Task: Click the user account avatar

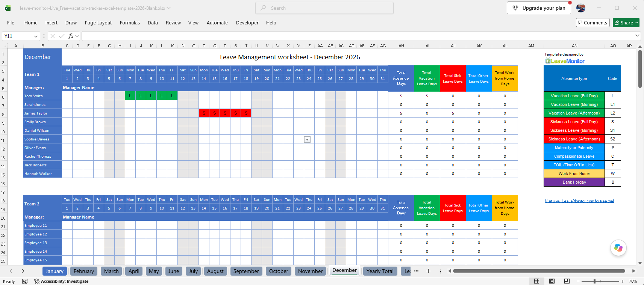Action: tap(581, 8)
